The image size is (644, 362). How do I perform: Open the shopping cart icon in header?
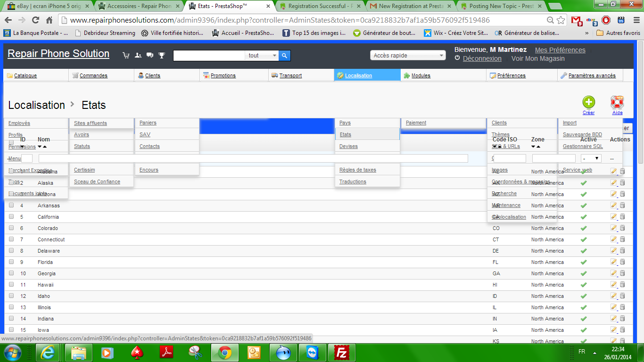126,55
